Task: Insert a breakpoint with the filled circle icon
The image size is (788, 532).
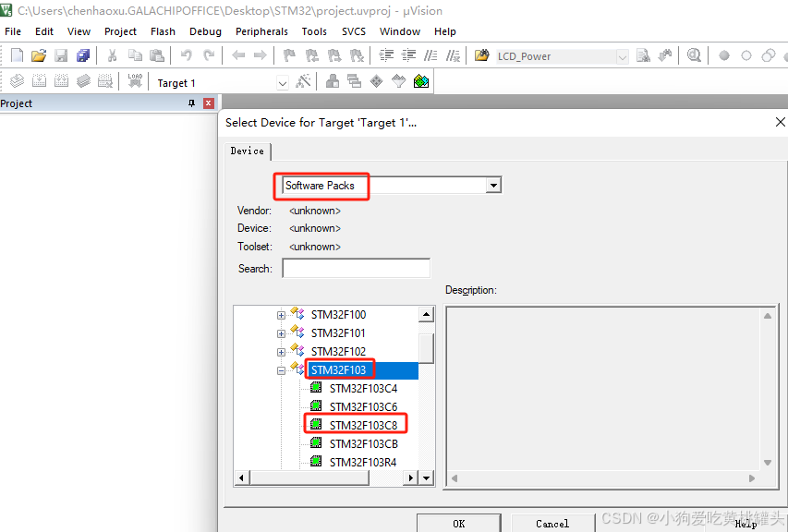Action: tap(724, 55)
